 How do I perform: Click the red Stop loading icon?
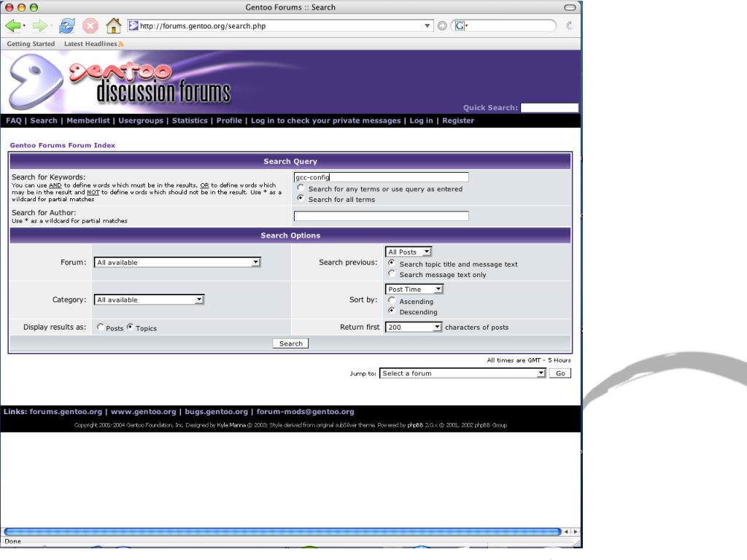click(90, 26)
